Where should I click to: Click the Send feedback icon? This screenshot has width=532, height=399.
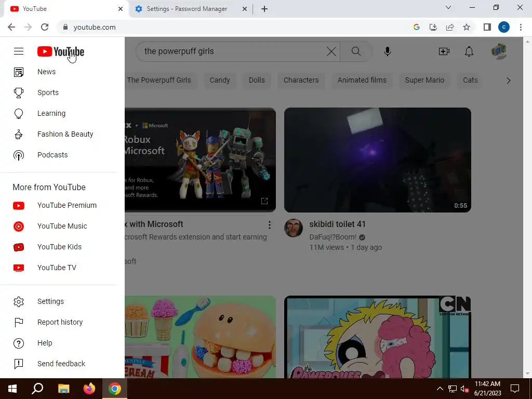[x=19, y=364]
